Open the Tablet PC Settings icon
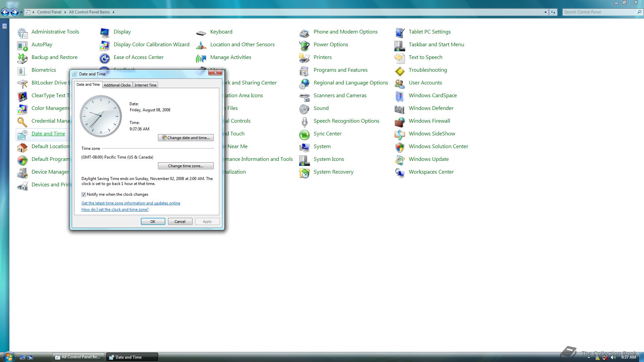The height and width of the screenshot is (362, 644). (x=400, y=33)
